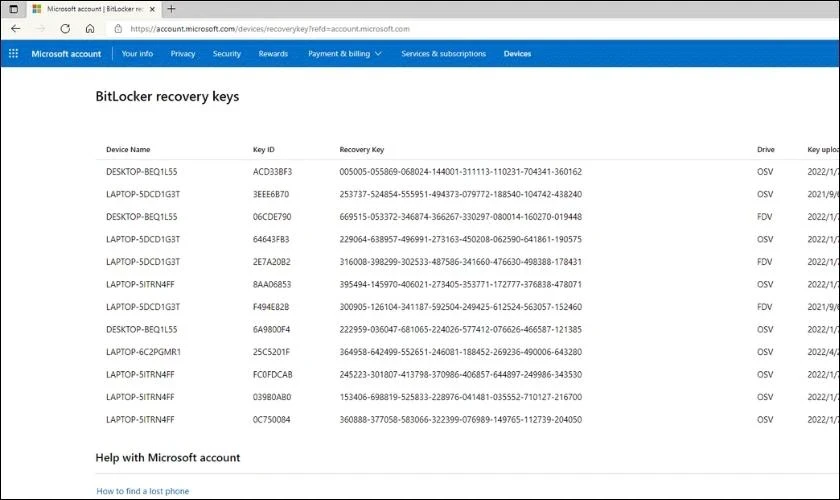This screenshot has width=840, height=500.
Task: Click the Key ID column header
Action: pyautogui.click(x=264, y=150)
